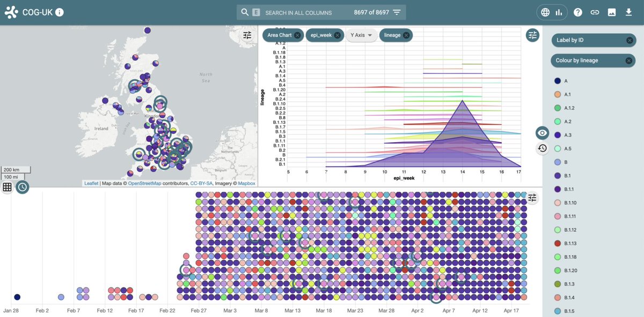Open the CC-BY-SA license link
Screen dimensions: 644x317
click(202, 183)
